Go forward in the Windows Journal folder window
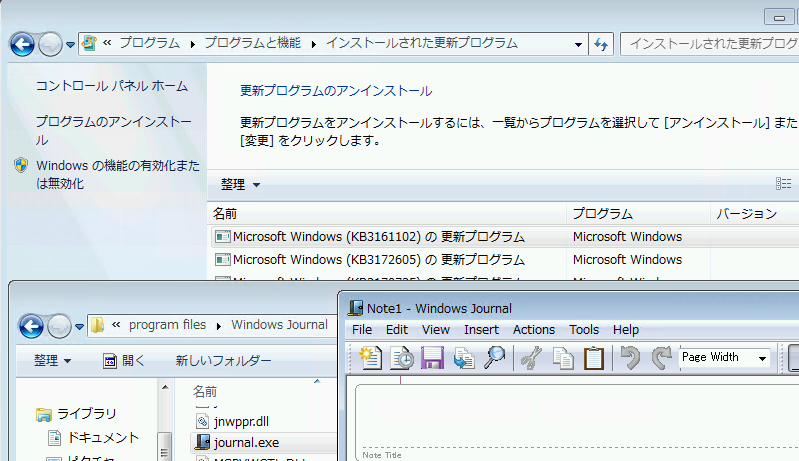 59,327
